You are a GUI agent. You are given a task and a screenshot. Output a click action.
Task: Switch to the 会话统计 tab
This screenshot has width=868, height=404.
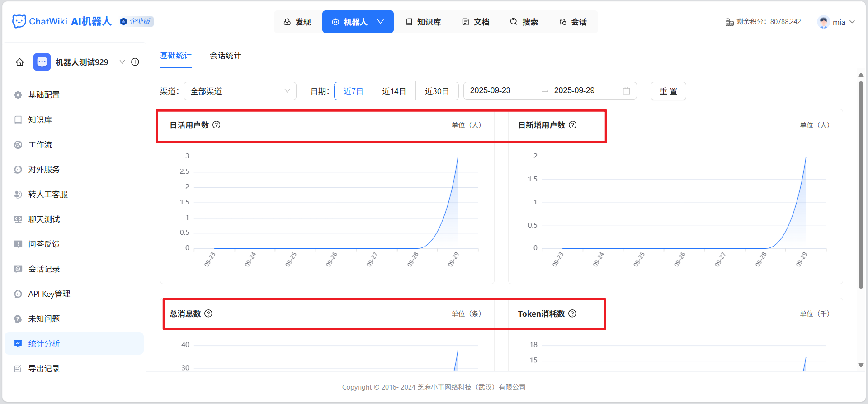[226, 56]
